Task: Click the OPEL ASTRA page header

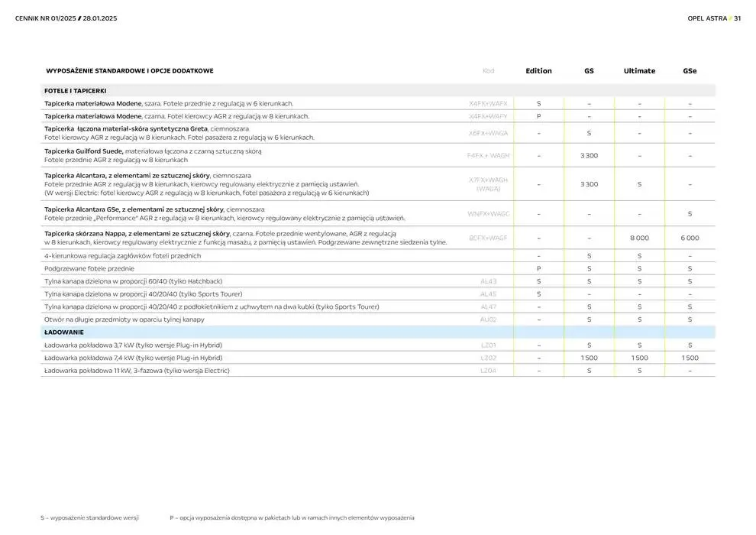Action: click(707, 18)
